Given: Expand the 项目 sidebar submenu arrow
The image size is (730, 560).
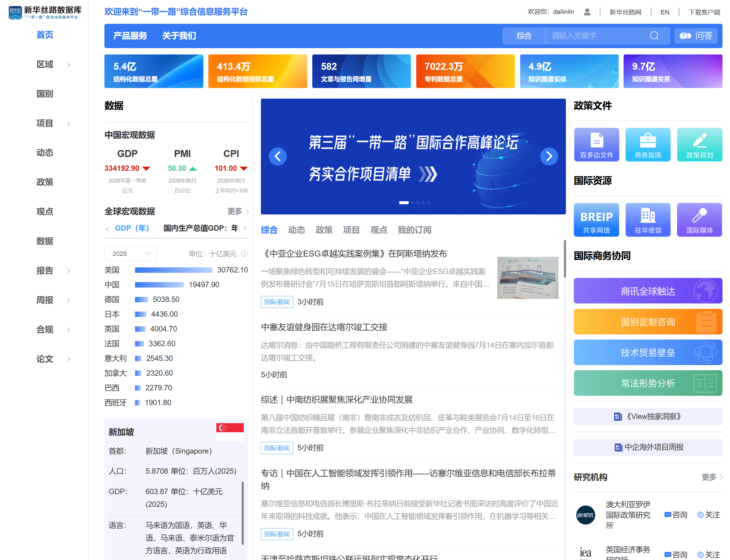Looking at the screenshot, I should [x=68, y=124].
